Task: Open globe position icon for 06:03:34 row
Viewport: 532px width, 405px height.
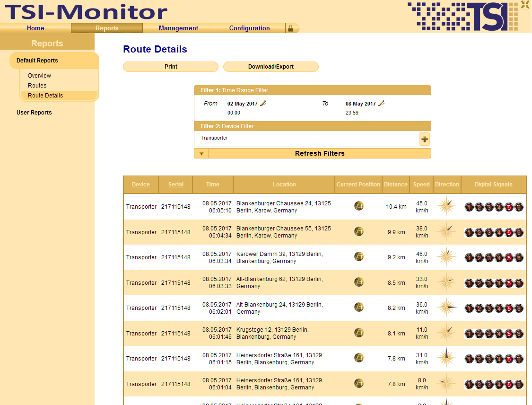Action: point(359,256)
